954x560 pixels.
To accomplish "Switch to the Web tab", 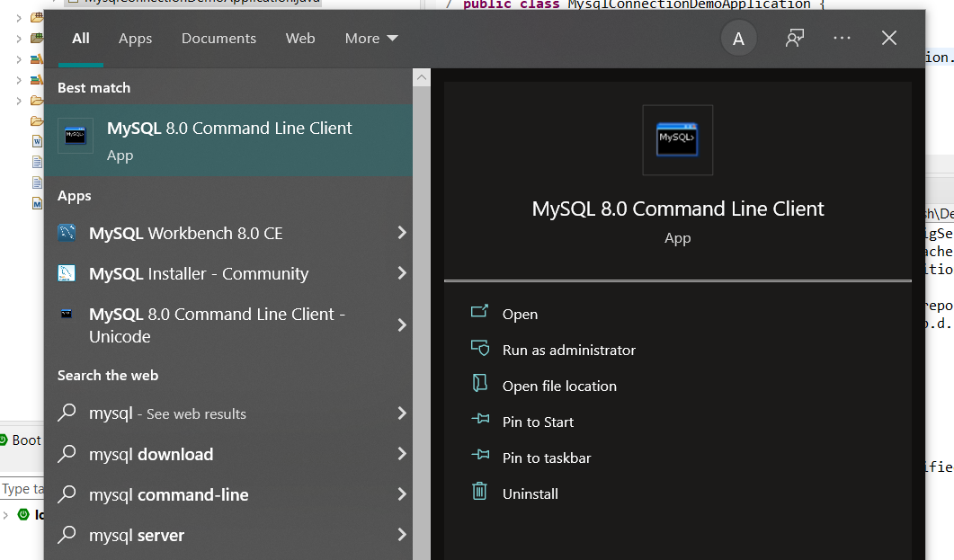I will click(x=300, y=39).
